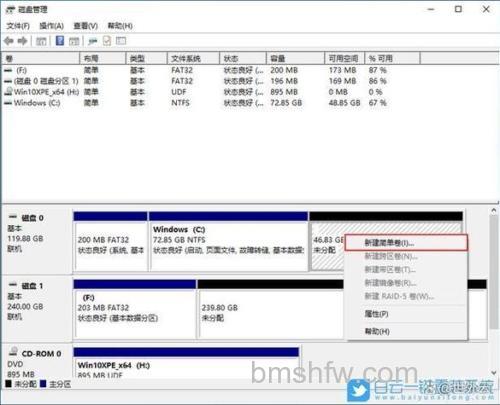Click the checkmark properties toolbar icon

click(x=107, y=41)
